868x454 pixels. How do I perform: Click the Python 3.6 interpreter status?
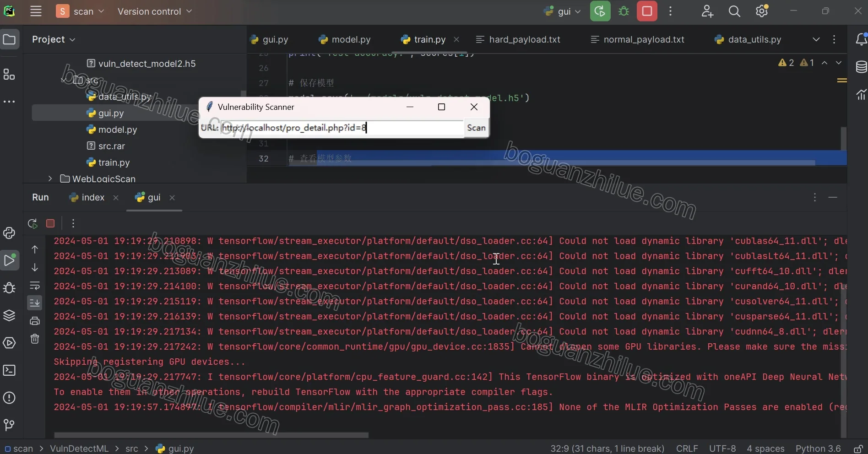click(818, 449)
